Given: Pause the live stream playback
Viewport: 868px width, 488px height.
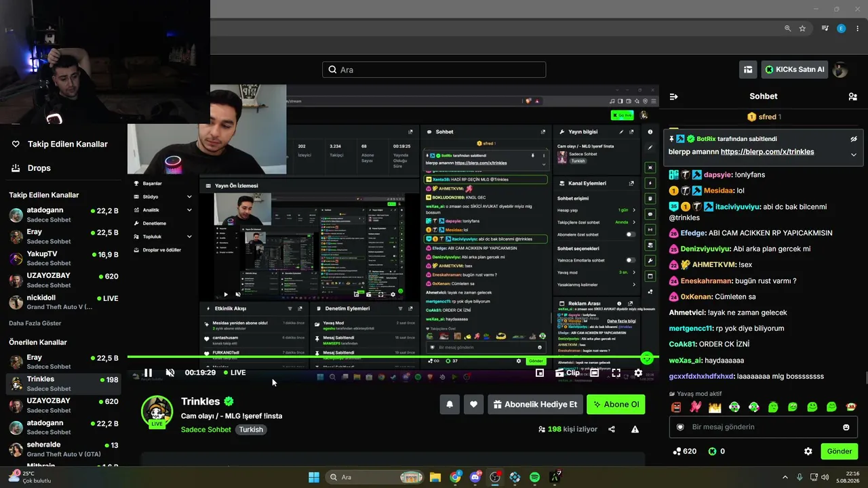Looking at the screenshot, I should point(148,373).
